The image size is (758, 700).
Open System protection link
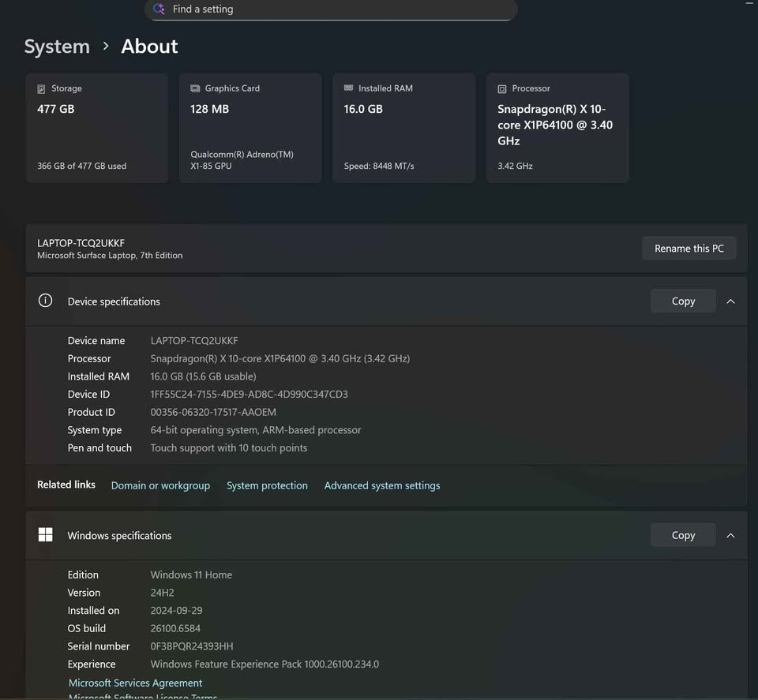coord(267,485)
